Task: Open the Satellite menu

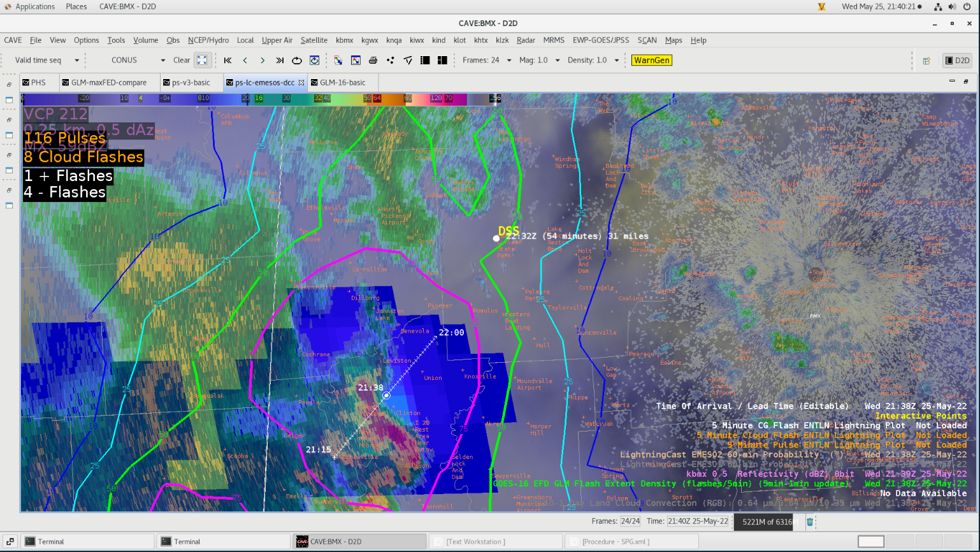Action: (314, 40)
